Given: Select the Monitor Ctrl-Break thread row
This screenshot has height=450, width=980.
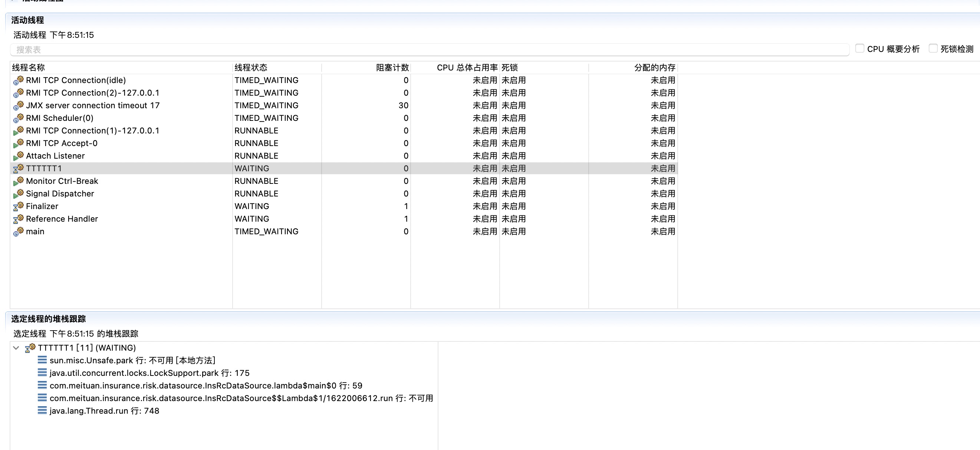Looking at the screenshot, I should 62,181.
